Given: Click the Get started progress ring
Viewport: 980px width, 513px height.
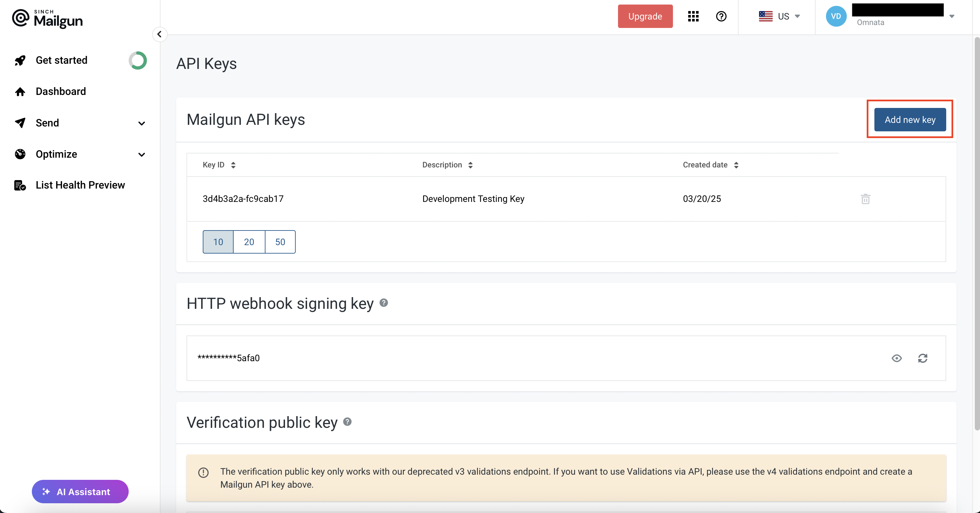Looking at the screenshot, I should coord(137,60).
